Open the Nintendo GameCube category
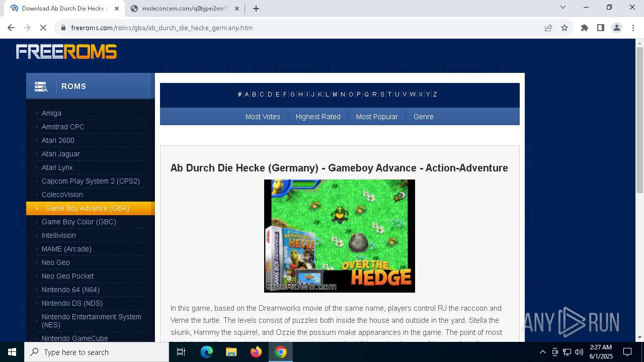Viewport: 644px width, 362px height. tap(75, 338)
